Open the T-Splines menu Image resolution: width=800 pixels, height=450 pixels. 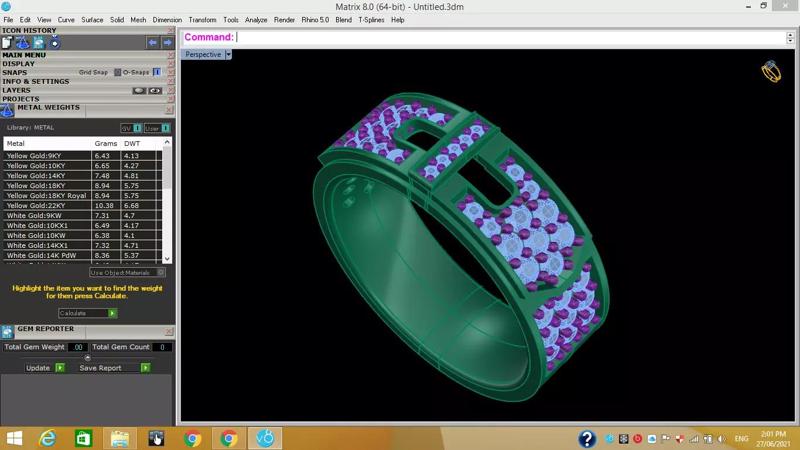click(371, 20)
